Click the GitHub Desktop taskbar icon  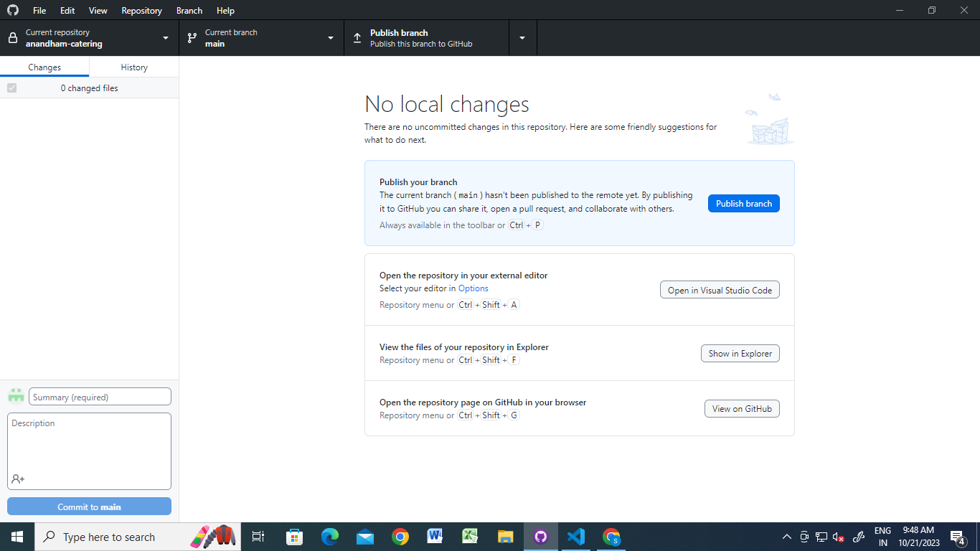point(540,537)
